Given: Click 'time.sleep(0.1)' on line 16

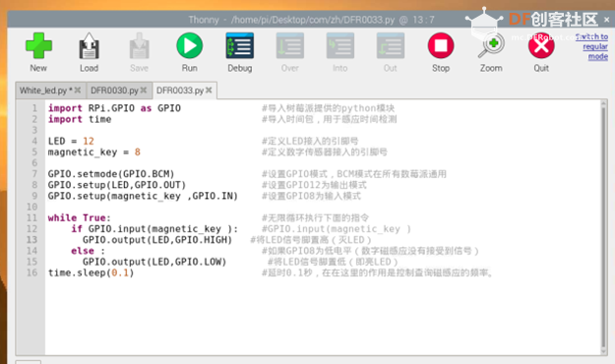Looking at the screenshot, I should [91, 273].
